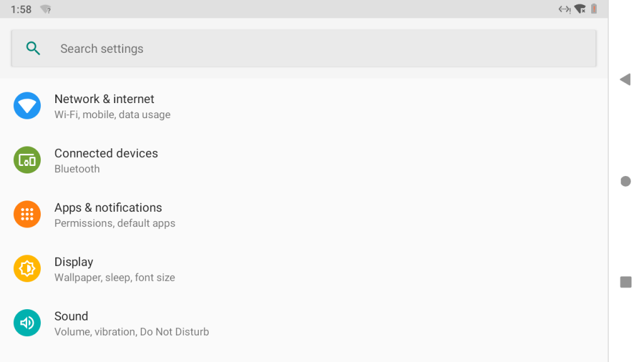Click the search magnifier icon
The height and width of the screenshot is (362, 644).
point(33,48)
